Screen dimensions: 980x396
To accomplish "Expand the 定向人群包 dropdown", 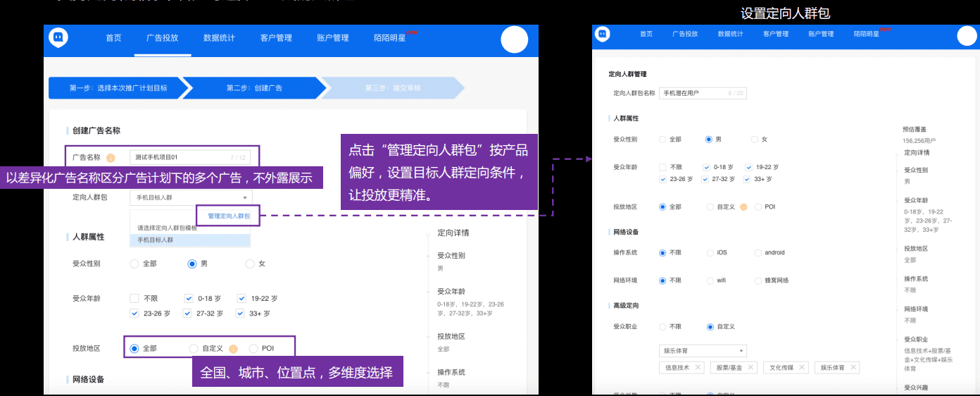I will point(190,198).
